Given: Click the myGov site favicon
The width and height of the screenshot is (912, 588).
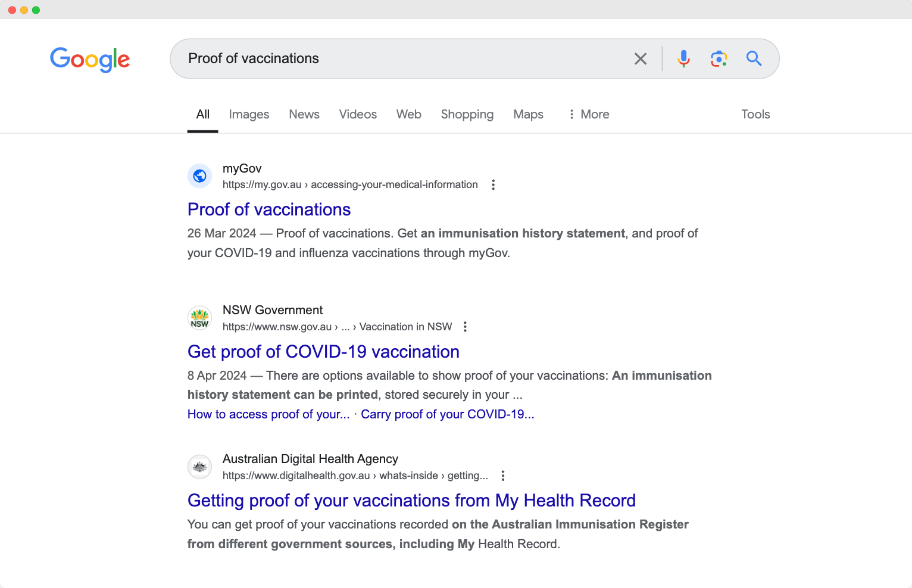Looking at the screenshot, I should click(x=199, y=176).
